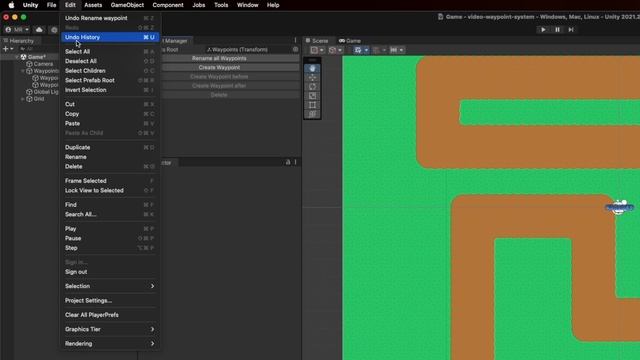The height and width of the screenshot is (360, 640).
Task: Choose Frame Selected in Edit menu
Action: (110, 181)
